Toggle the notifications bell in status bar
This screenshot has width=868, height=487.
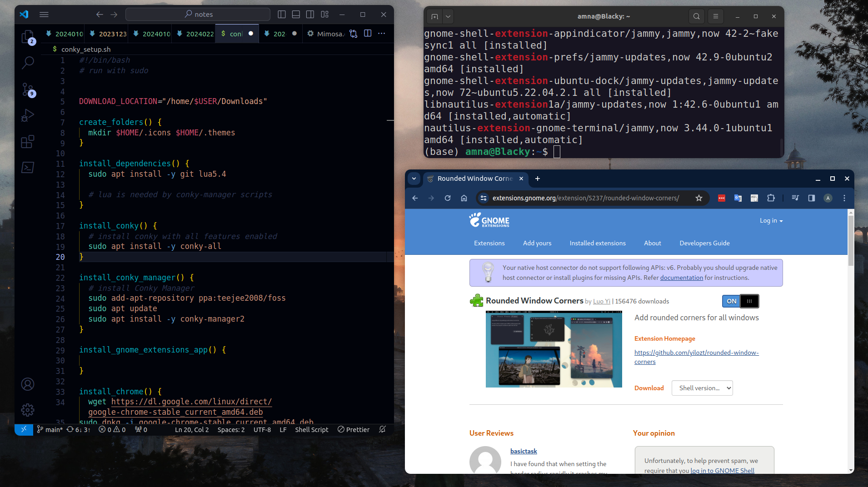point(382,429)
